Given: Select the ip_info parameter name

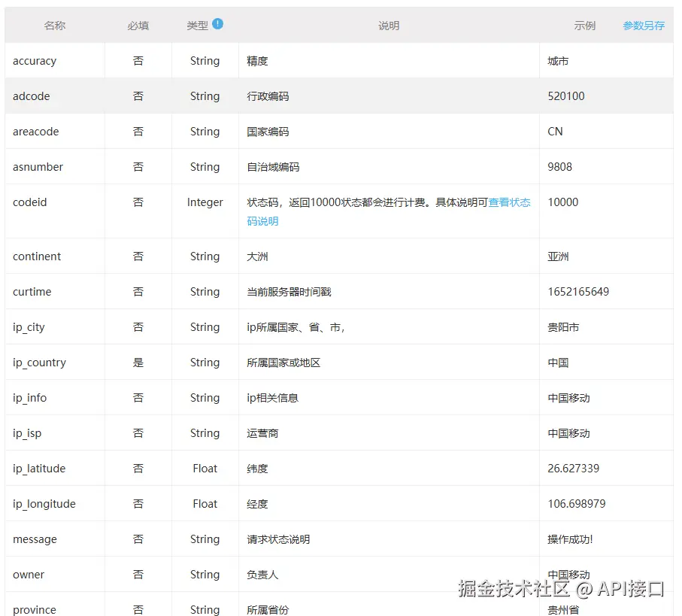Looking at the screenshot, I should coord(29,398).
